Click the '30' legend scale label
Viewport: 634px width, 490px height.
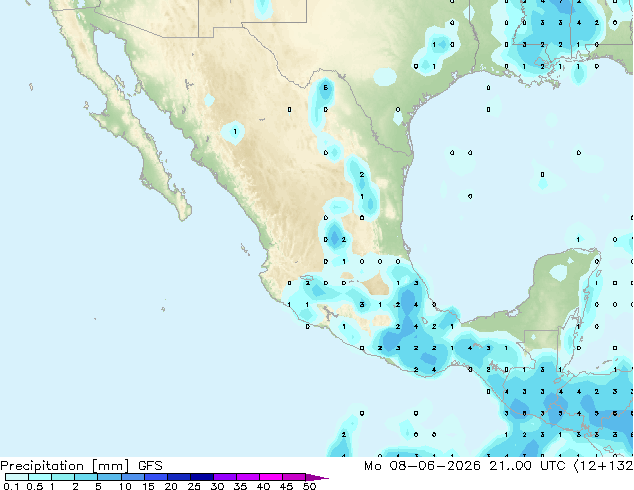[x=217, y=486]
